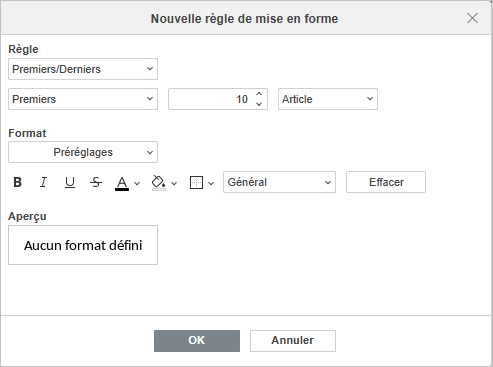Open fill color dropdown arrow

coord(174,183)
